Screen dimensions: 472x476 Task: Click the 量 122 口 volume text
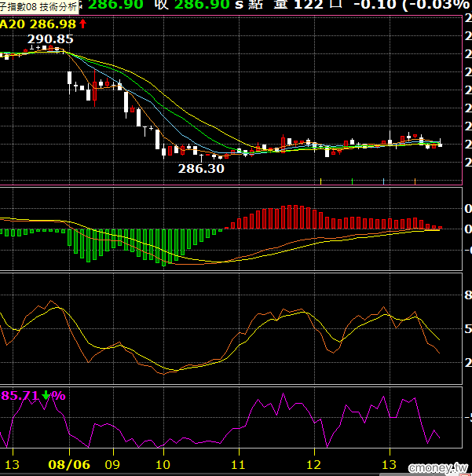pos(308,4)
